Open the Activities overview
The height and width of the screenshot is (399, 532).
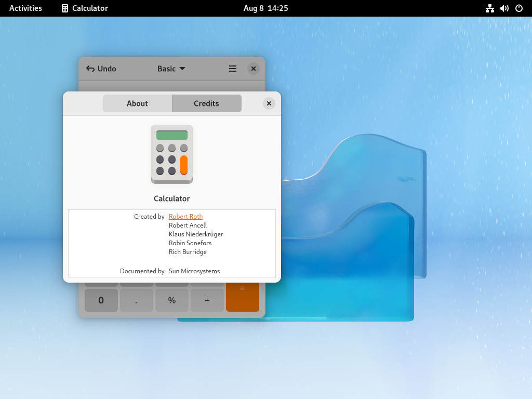[25, 8]
